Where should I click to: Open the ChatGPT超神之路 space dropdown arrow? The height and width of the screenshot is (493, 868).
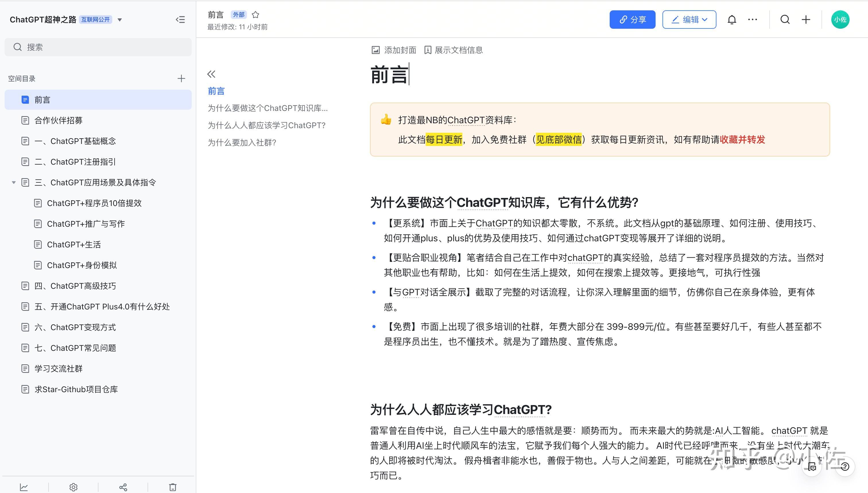point(120,20)
